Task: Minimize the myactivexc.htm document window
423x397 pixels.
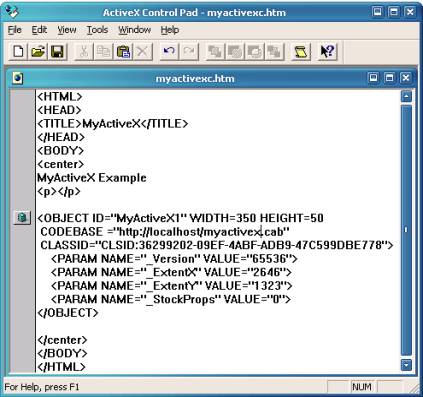Action: tap(373, 78)
